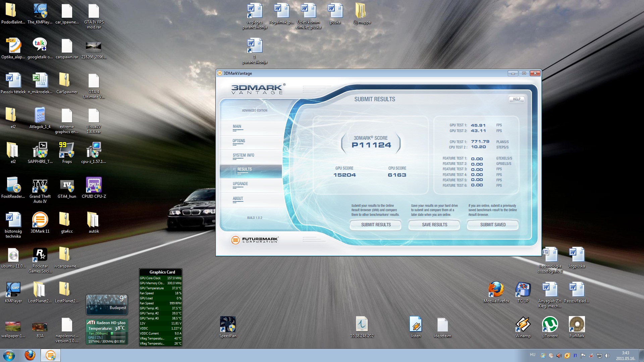Click the P11124 3DMark score value
Viewport: 644px width, 362px height.
point(371,145)
